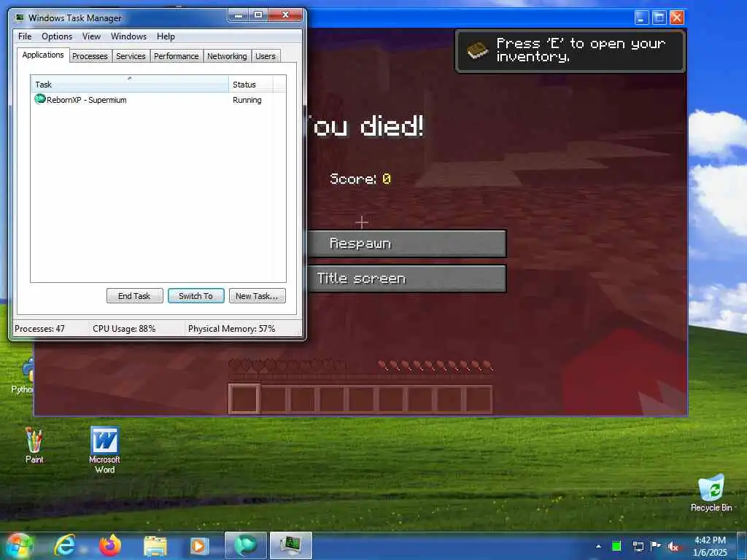Open the Paint desktop shortcut

coord(34,446)
